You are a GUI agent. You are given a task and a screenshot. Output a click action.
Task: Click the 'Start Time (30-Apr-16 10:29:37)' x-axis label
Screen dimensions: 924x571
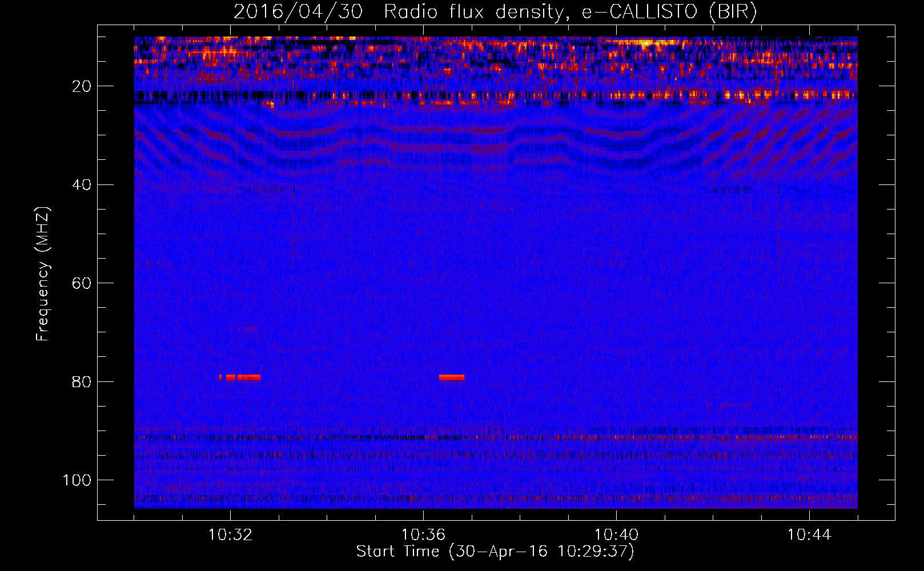pyautogui.click(x=495, y=552)
